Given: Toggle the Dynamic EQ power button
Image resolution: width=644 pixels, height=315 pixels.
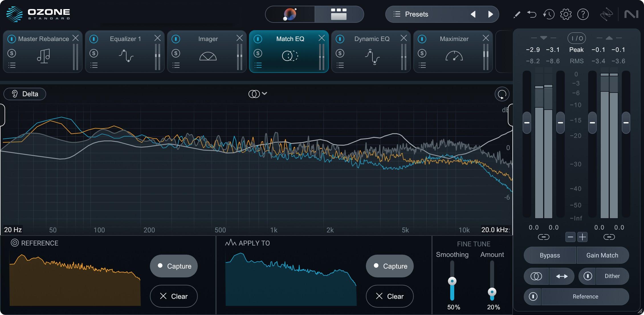Looking at the screenshot, I should click(x=340, y=39).
